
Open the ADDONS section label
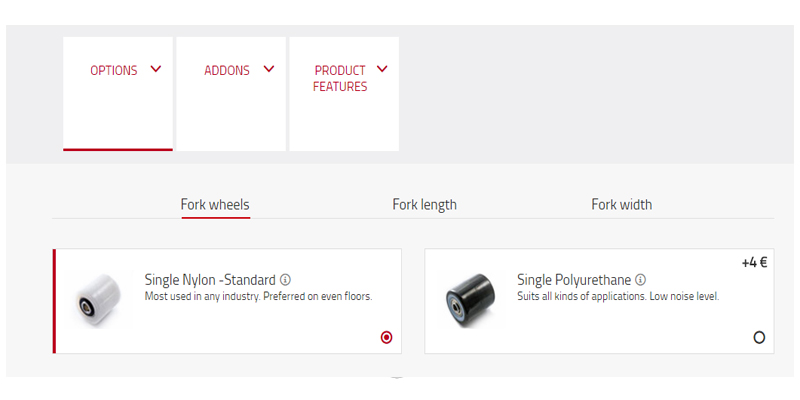tap(226, 71)
